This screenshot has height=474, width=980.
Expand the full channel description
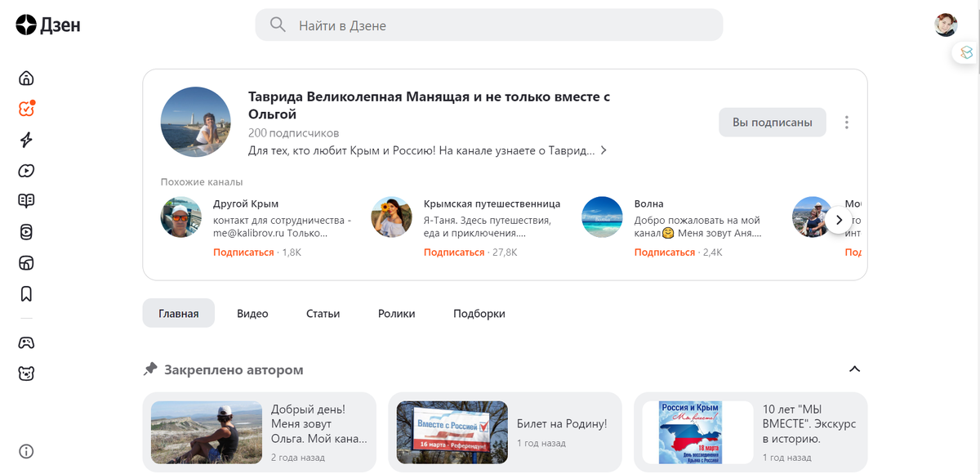click(x=604, y=150)
